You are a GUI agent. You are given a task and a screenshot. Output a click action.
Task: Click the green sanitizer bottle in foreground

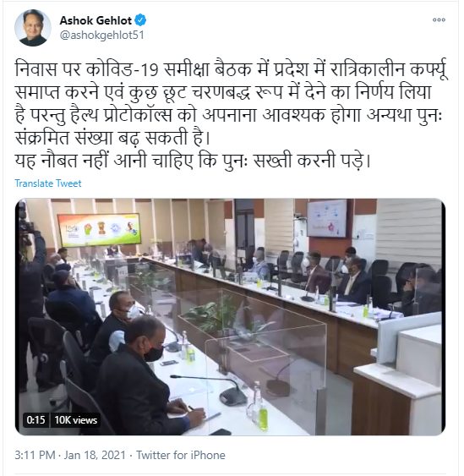(x=263, y=419)
